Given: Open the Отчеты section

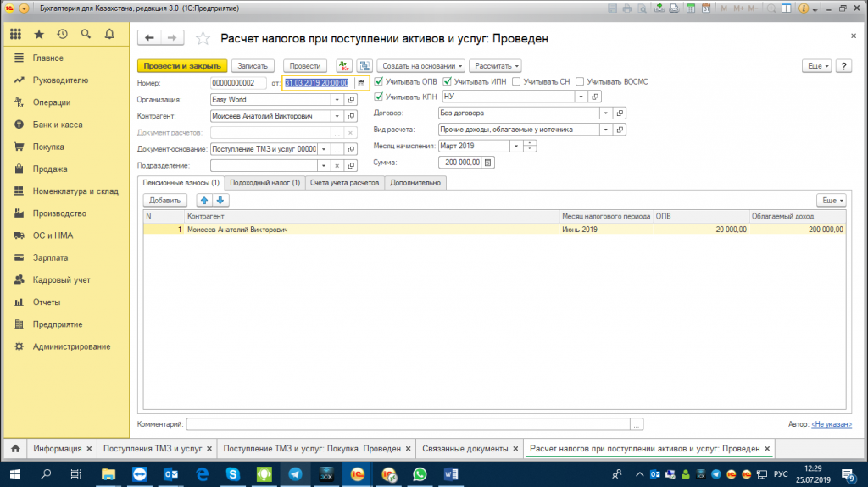Looking at the screenshot, I should click(x=47, y=302).
